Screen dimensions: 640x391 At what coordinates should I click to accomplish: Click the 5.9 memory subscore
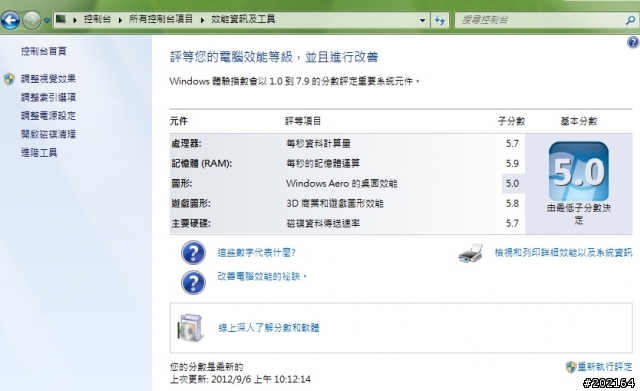[512, 163]
